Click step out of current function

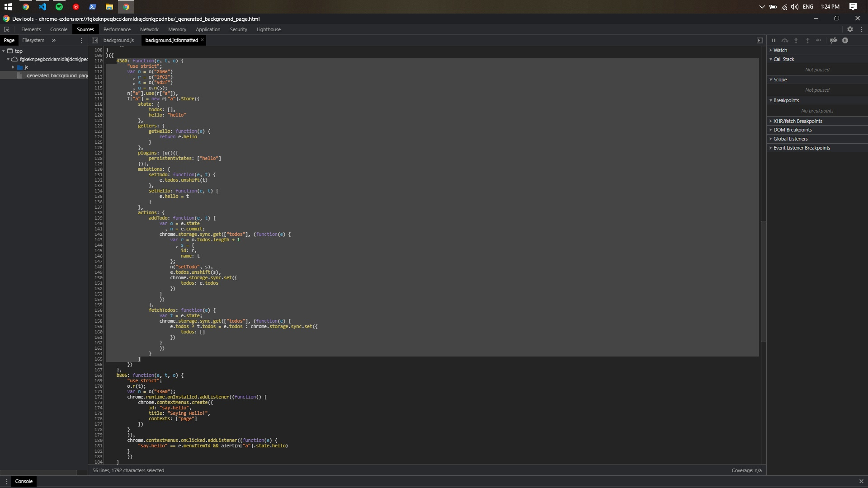[x=807, y=40]
